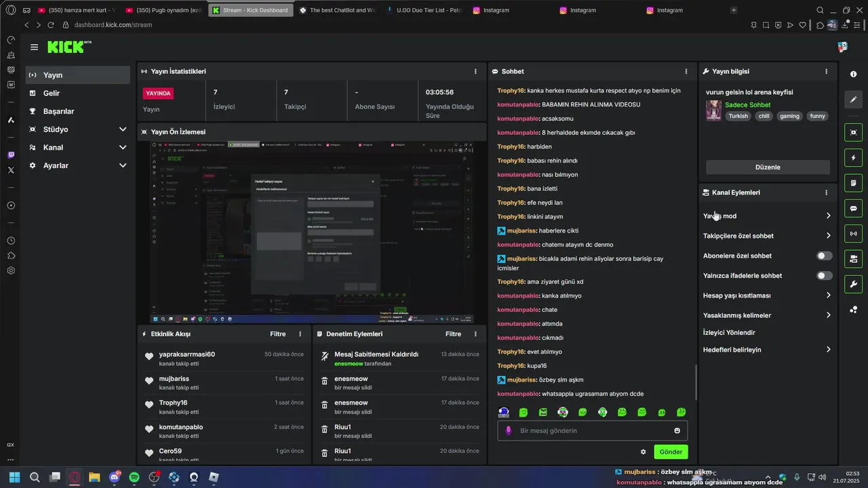
Task: Click Sadece Sohbet category link
Action: pyautogui.click(x=747, y=105)
